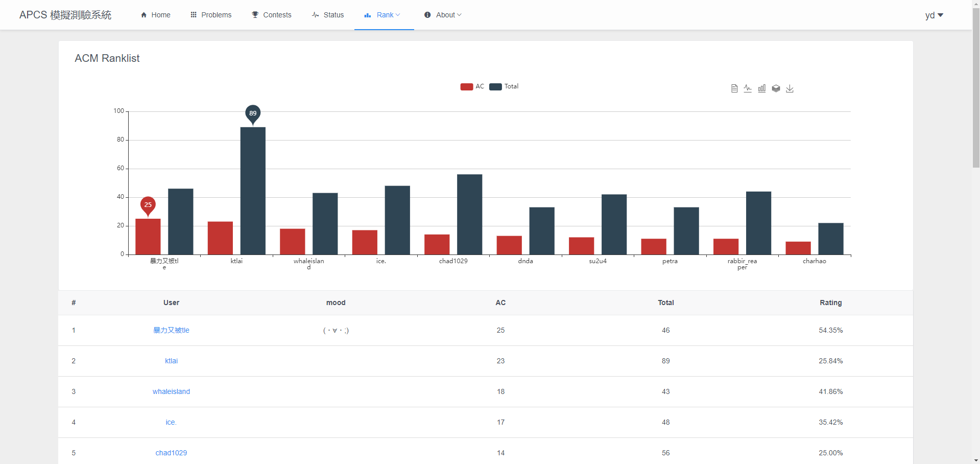Save chart as image download icon

click(790, 88)
